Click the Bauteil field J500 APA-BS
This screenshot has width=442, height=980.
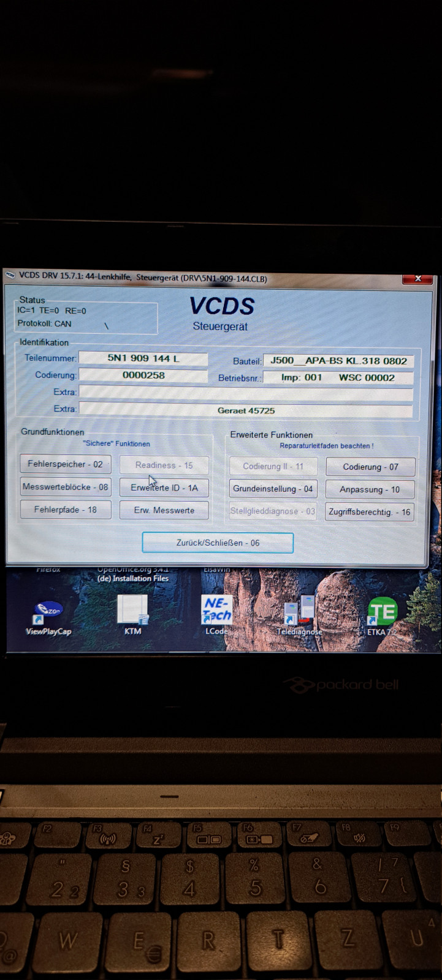[x=338, y=361]
